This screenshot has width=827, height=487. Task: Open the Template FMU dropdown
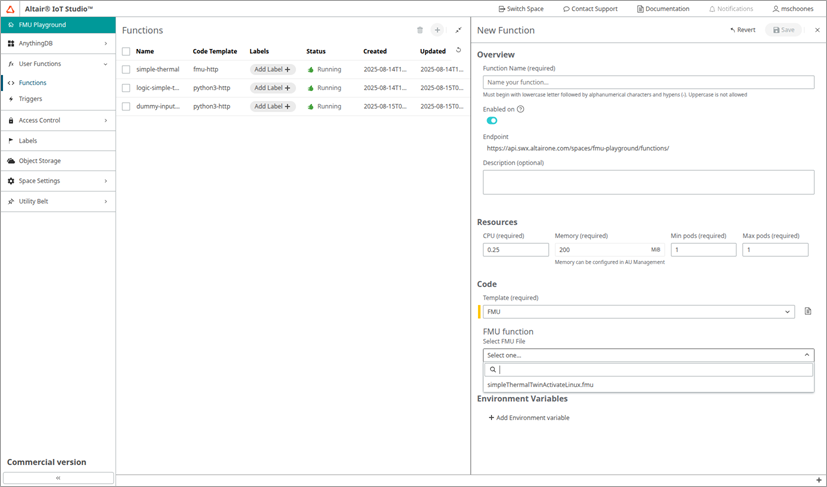click(x=640, y=312)
